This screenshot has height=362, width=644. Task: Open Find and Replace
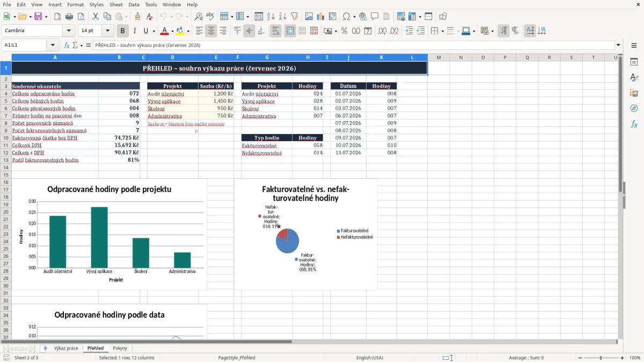click(199, 17)
